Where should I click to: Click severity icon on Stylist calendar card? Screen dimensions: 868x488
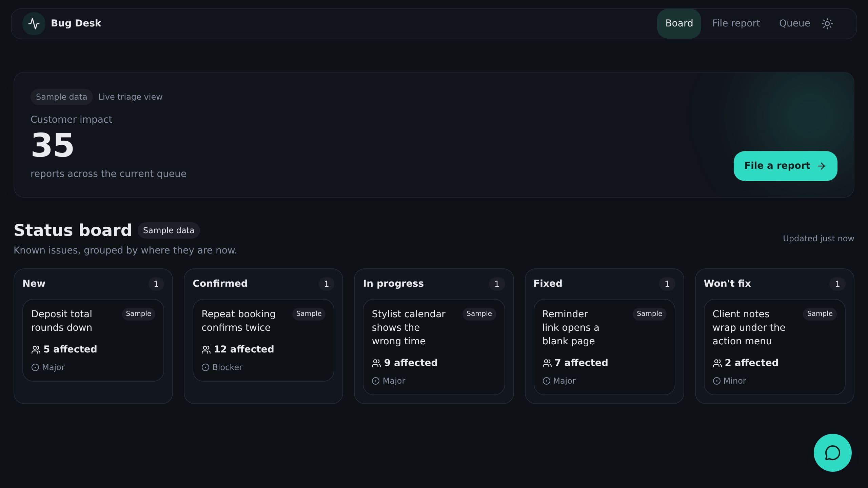tap(376, 381)
